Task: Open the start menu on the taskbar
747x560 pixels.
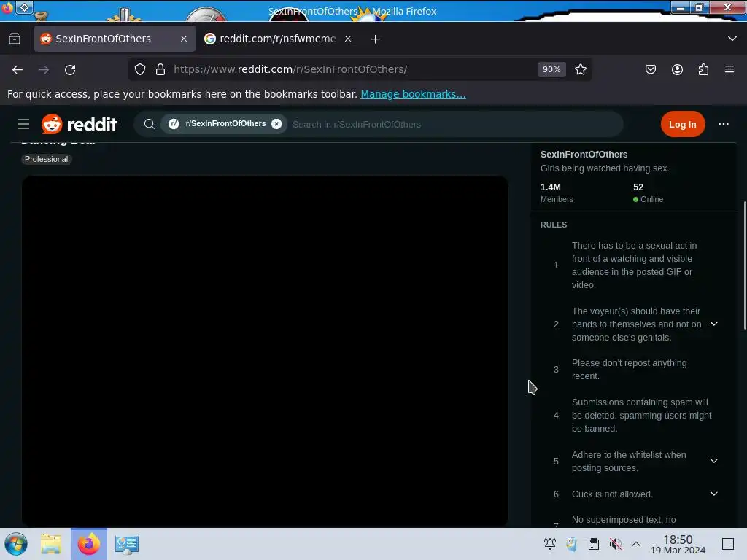Action: [16, 544]
